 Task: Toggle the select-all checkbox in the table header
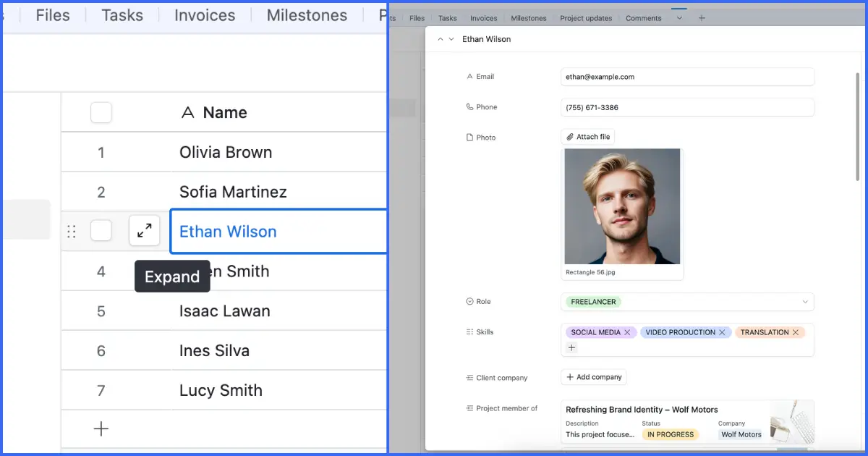(101, 112)
